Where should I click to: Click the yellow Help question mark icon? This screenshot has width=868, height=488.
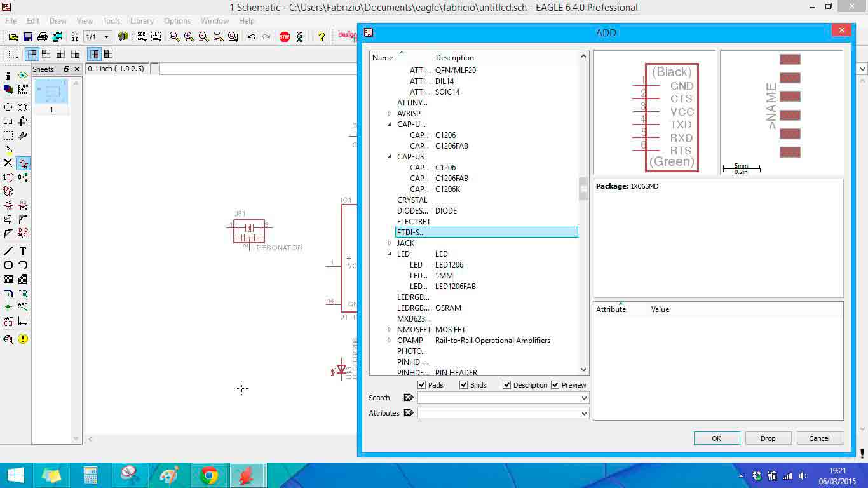(x=322, y=37)
